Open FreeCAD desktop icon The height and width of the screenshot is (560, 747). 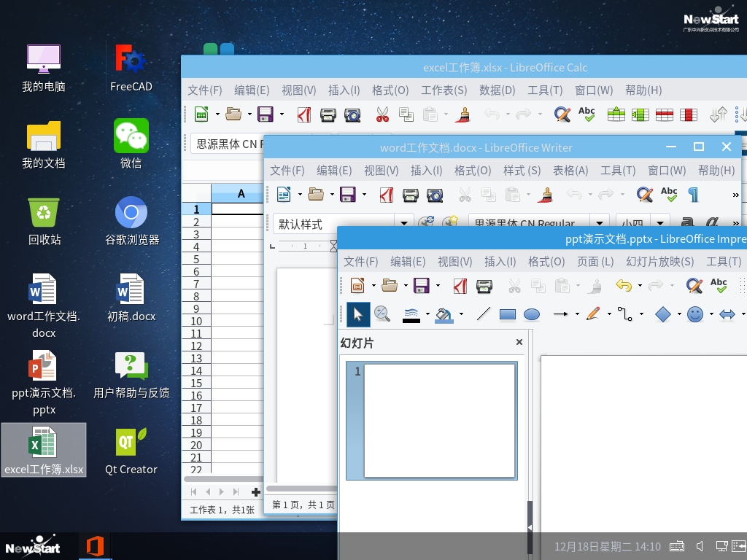(131, 68)
